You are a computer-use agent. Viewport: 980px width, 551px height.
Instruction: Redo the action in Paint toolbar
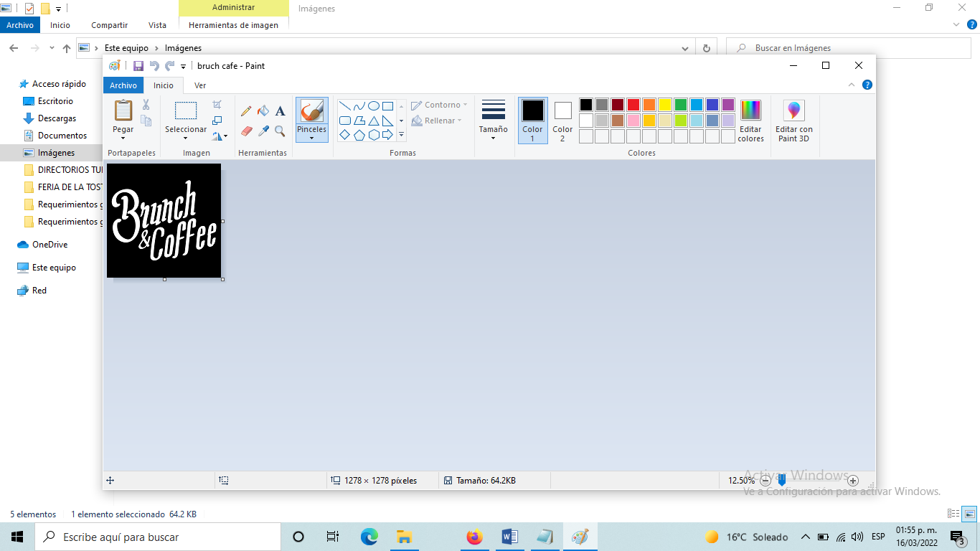coord(170,66)
